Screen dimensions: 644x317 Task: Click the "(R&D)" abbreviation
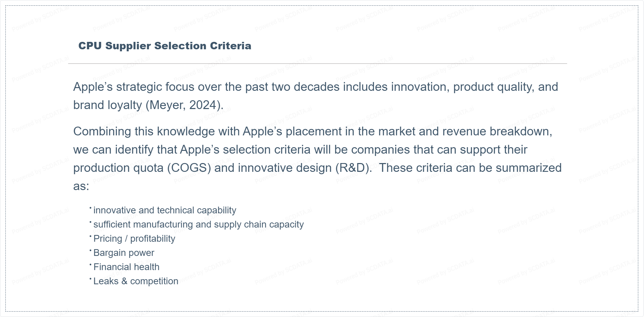(x=353, y=168)
